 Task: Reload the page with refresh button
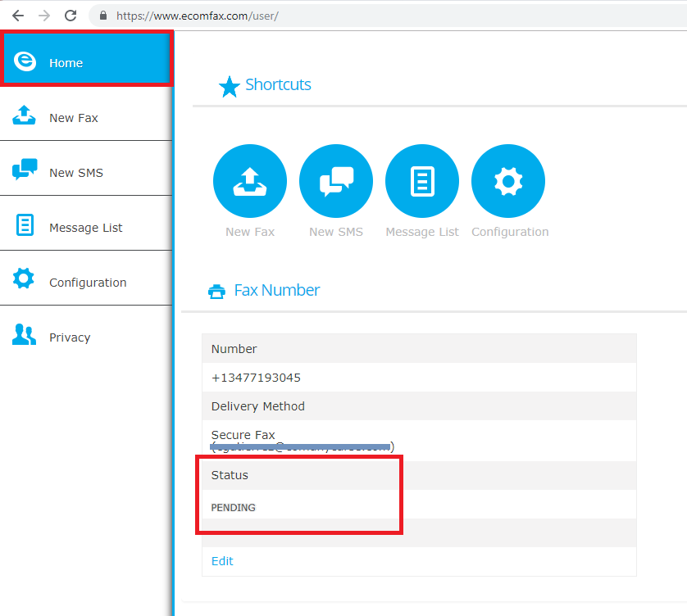pyautogui.click(x=71, y=16)
